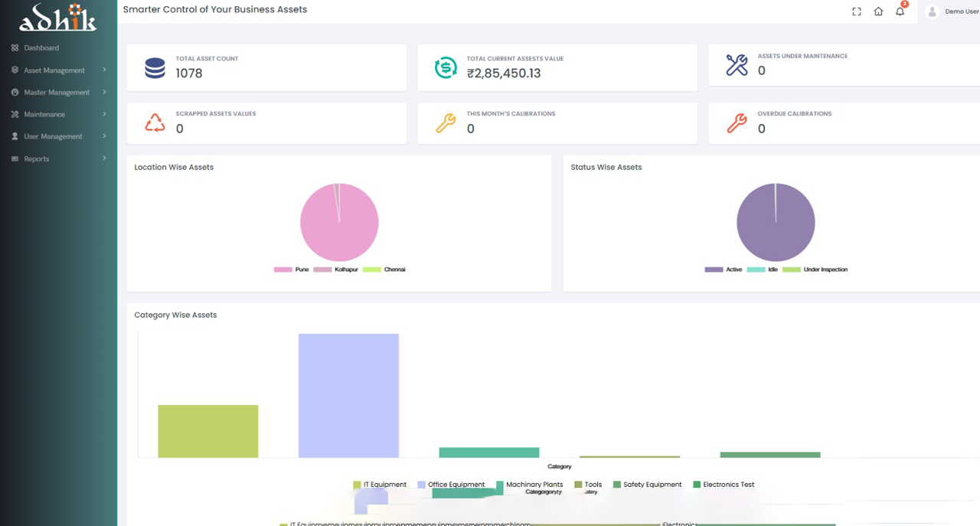
Task: Click the Total Asset Count database icon
Action: tap(155, 68)
